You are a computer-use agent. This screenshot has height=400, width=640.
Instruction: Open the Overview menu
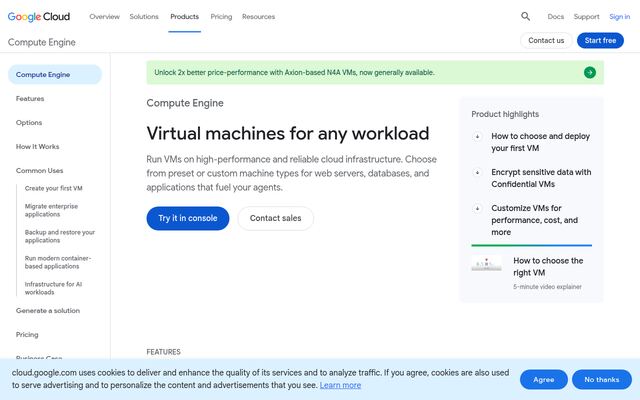click(104, 17)
